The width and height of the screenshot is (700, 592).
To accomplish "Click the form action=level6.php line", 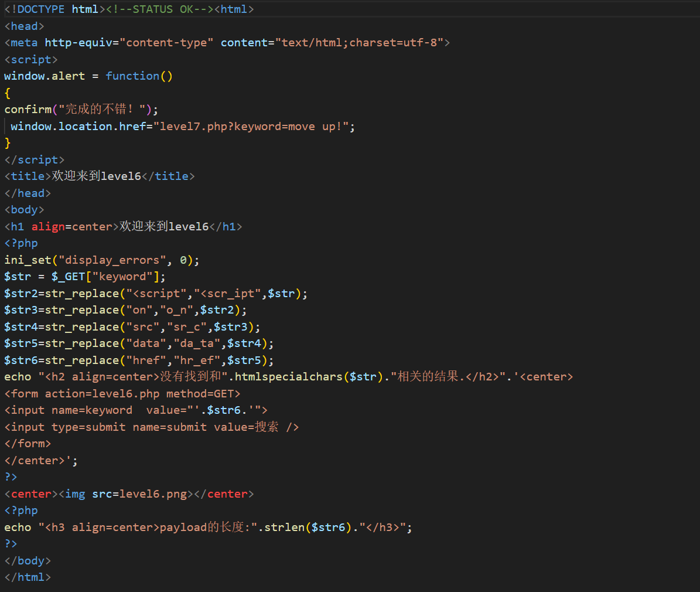I will [x=122, y=394].
